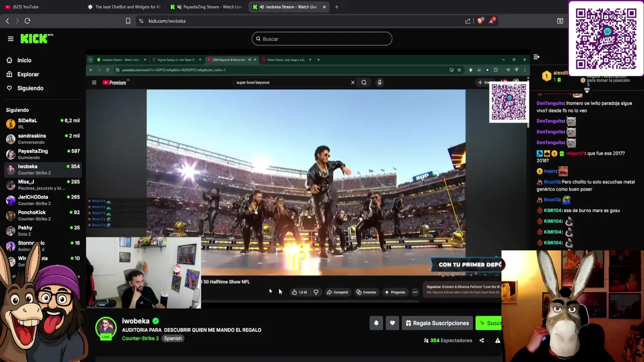
Task: Collapse the chat panel with the arrow icon
Action: 536,57
